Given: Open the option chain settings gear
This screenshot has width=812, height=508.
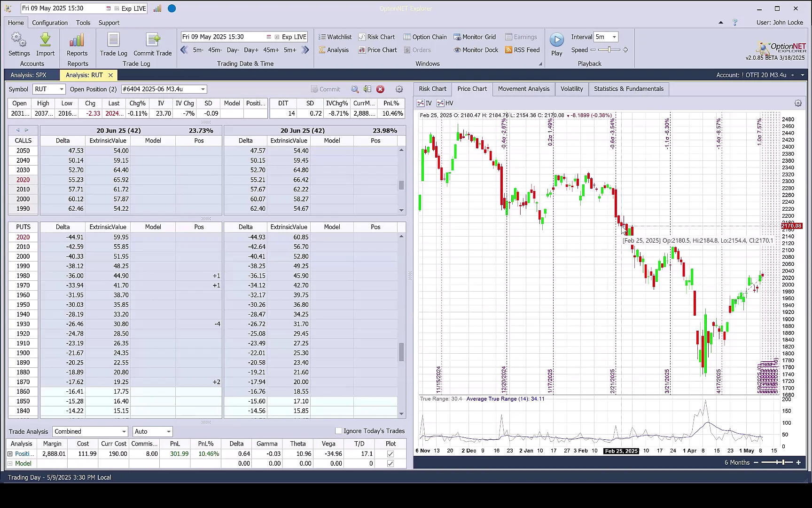Looking at the screenshot, I should click(x=399, y=89).
